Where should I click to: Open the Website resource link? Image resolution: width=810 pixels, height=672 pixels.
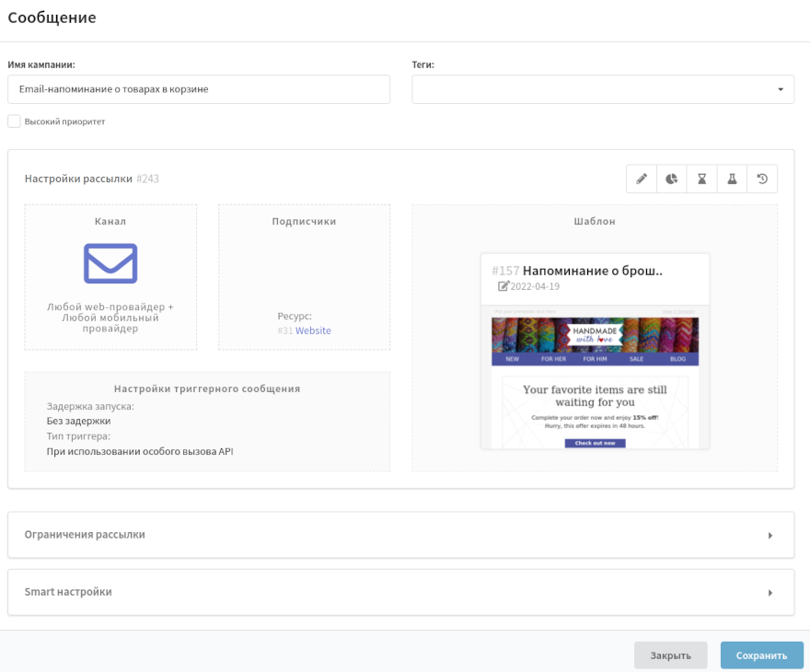click(x=313, y=330)
